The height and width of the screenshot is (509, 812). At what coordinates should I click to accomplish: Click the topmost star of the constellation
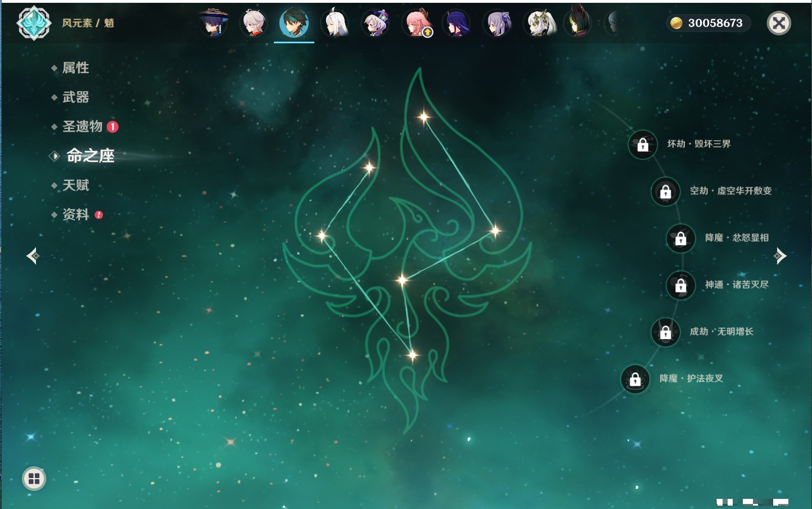point(423,117)
